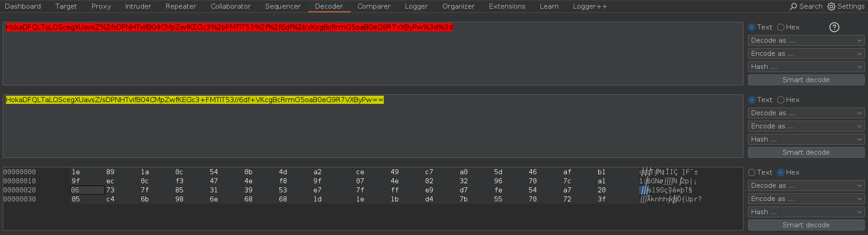Switch to the Intruder tab

[138, 6]
